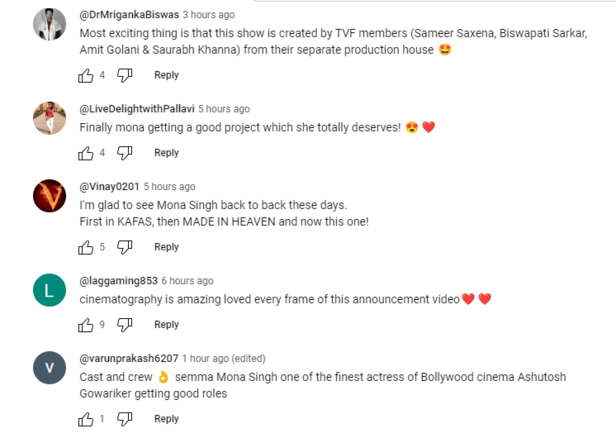Viewport: 616px width, 438px height.
Task: Dislike @laggaming853's cinematography comment
Action: (x=125, y=325)
